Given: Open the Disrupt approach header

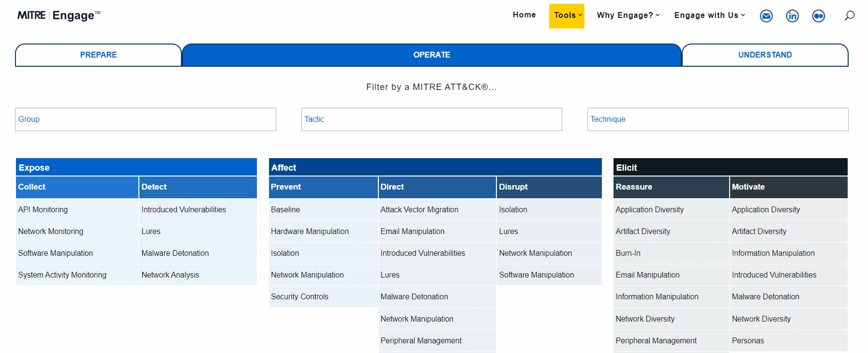Looking at the screenshot, I should (549, 187).
